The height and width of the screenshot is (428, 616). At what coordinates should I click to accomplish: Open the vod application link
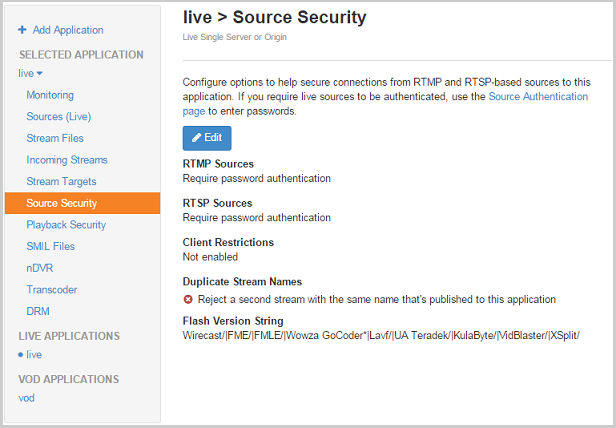point(27,398)
